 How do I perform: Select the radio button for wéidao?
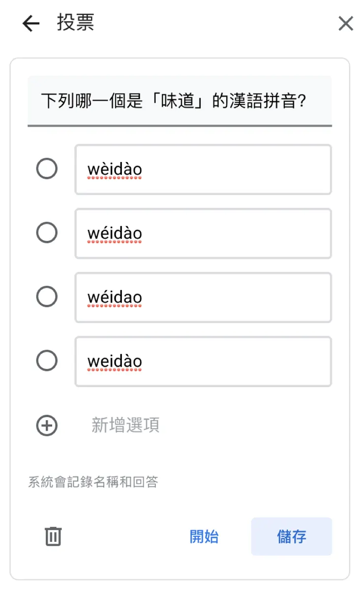pos(47,297)
